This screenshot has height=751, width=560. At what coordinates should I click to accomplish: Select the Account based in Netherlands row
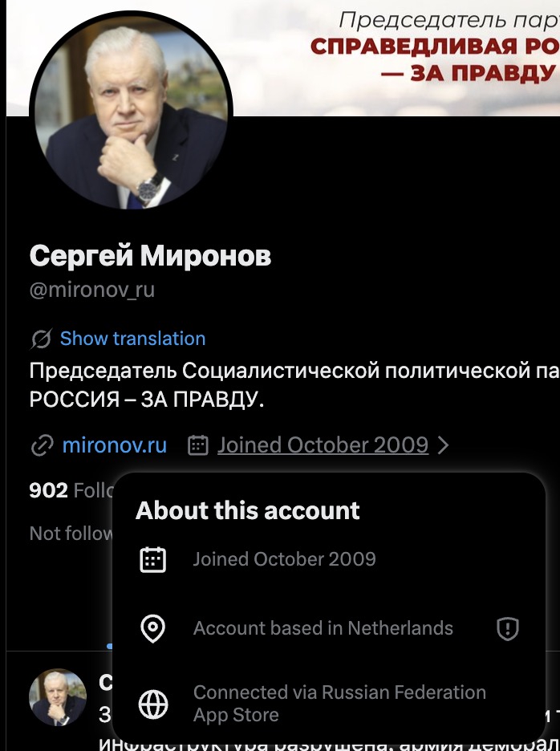coord(323,629)
